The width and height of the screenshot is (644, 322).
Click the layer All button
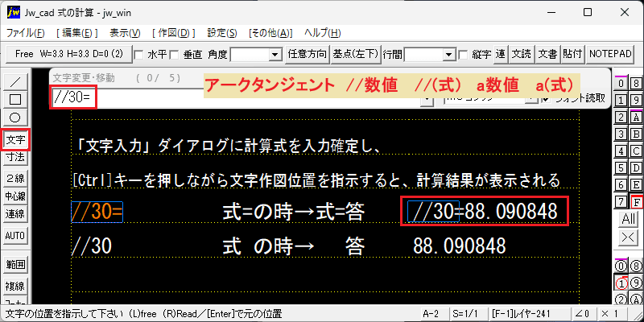pos(629,219)
